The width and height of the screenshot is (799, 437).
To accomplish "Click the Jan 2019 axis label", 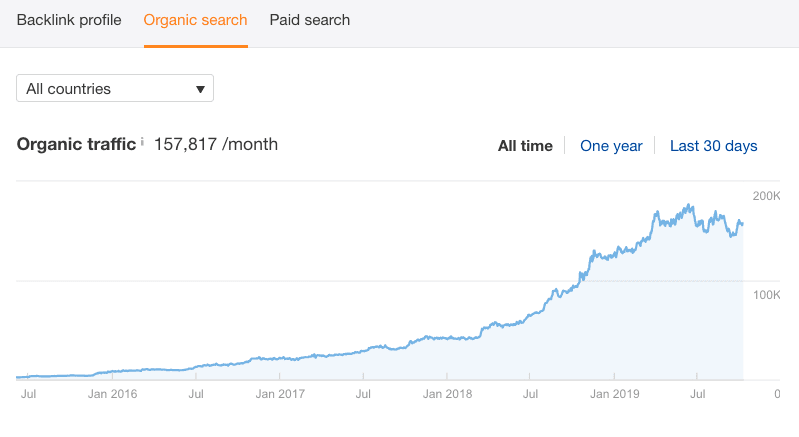I will point(614,394).
